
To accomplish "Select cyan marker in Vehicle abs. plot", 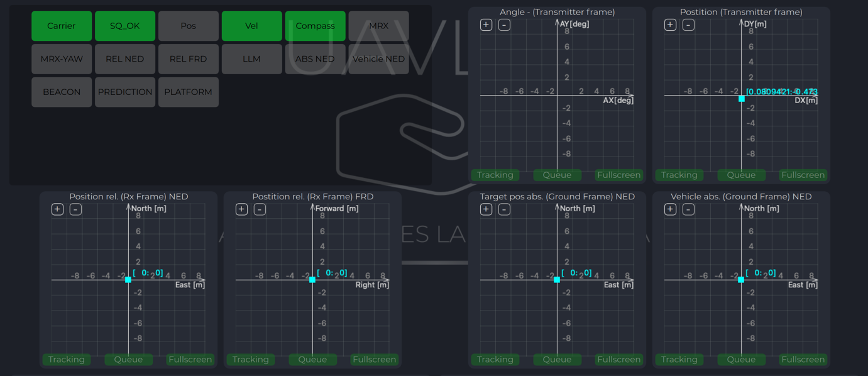I will click(741, 280).
